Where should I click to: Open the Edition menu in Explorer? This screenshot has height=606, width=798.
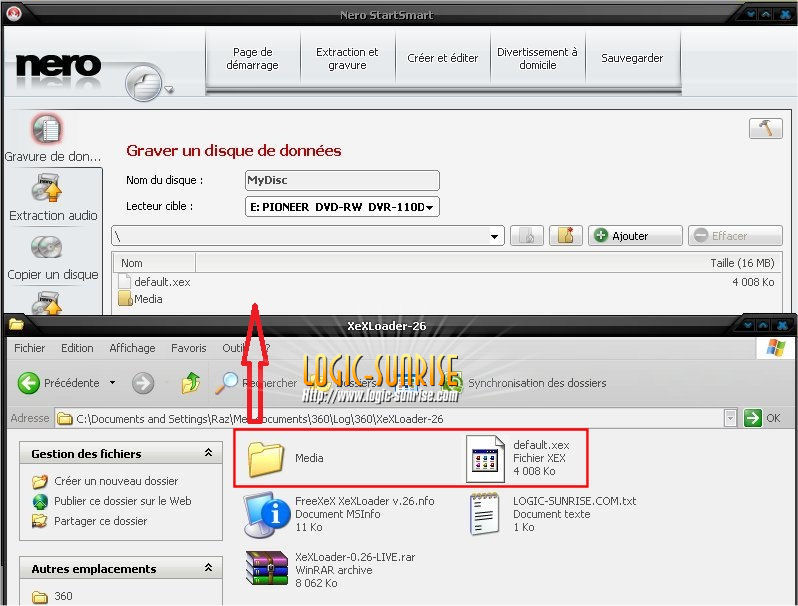[77, 348]
